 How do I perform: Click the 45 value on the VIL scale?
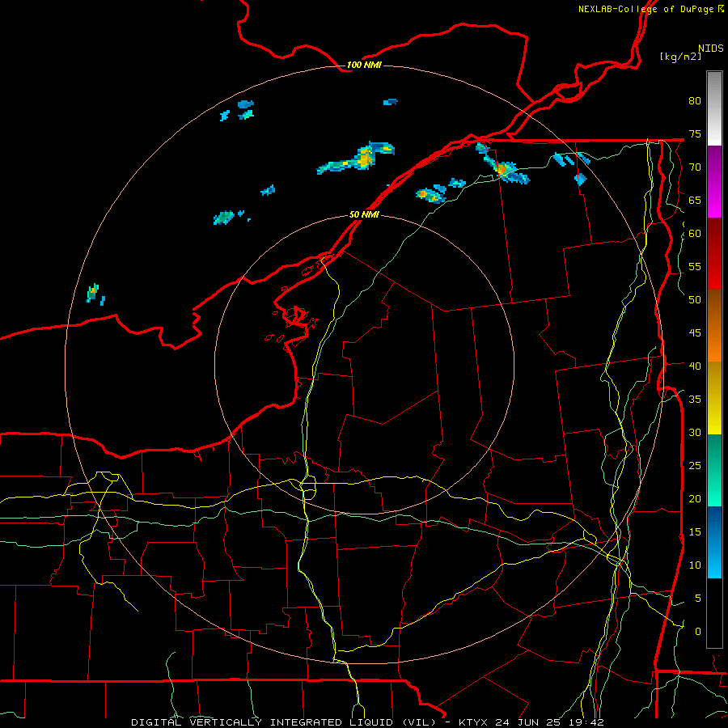tap(695, 333)
